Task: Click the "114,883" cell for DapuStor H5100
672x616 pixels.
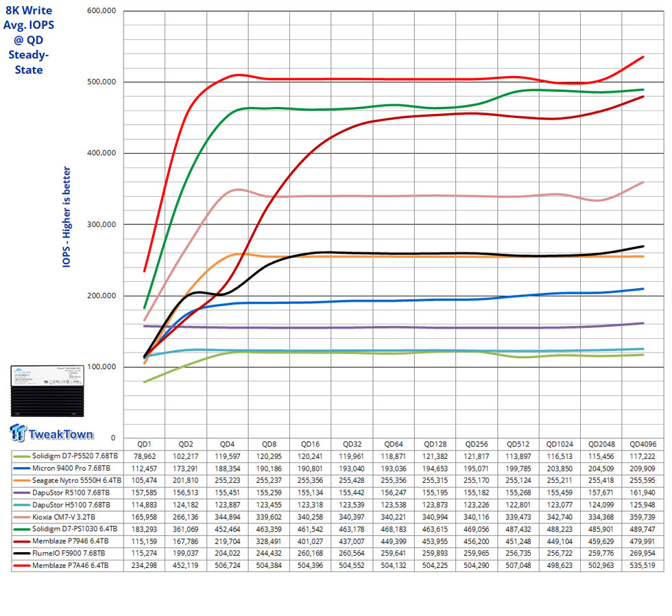Action: 144,505
